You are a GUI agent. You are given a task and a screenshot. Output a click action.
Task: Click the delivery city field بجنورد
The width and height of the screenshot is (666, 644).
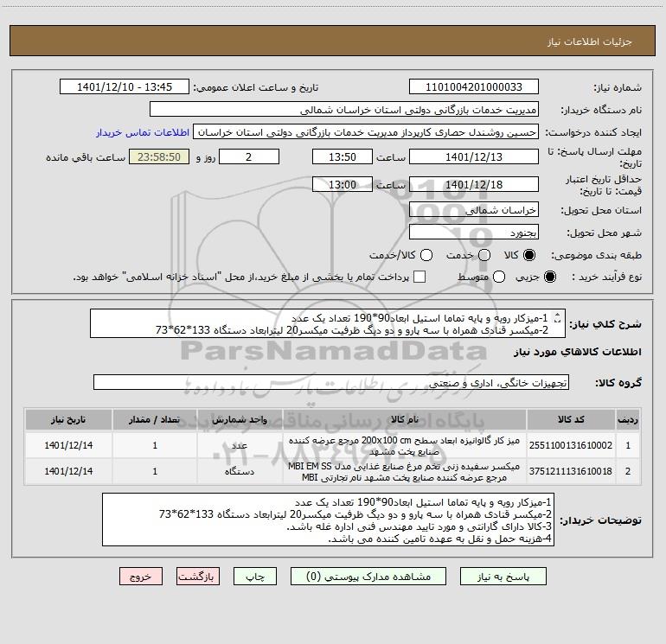pos(474,233)
